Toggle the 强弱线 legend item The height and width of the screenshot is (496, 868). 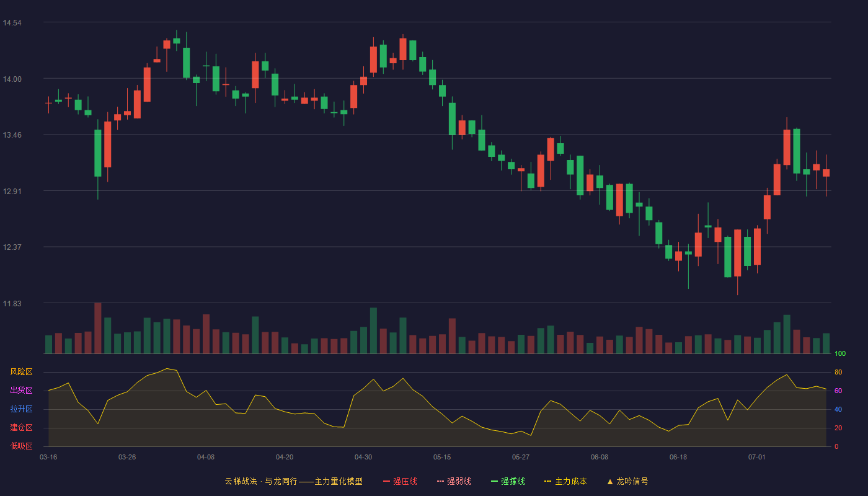(x=454, y=481)
